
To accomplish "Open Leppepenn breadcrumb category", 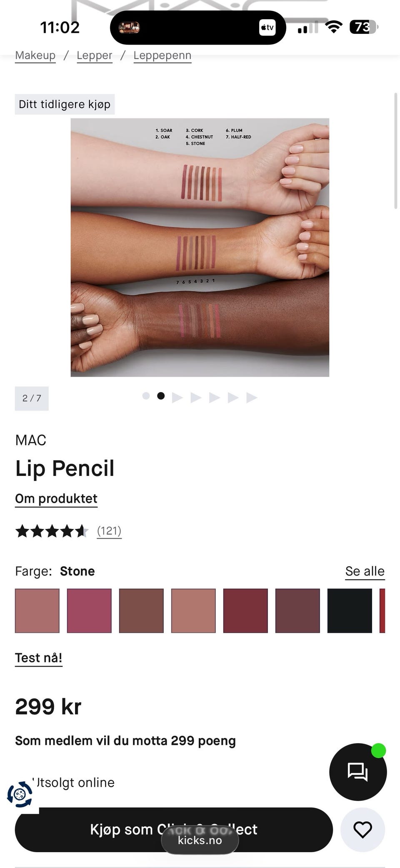I will pos(162,55).
